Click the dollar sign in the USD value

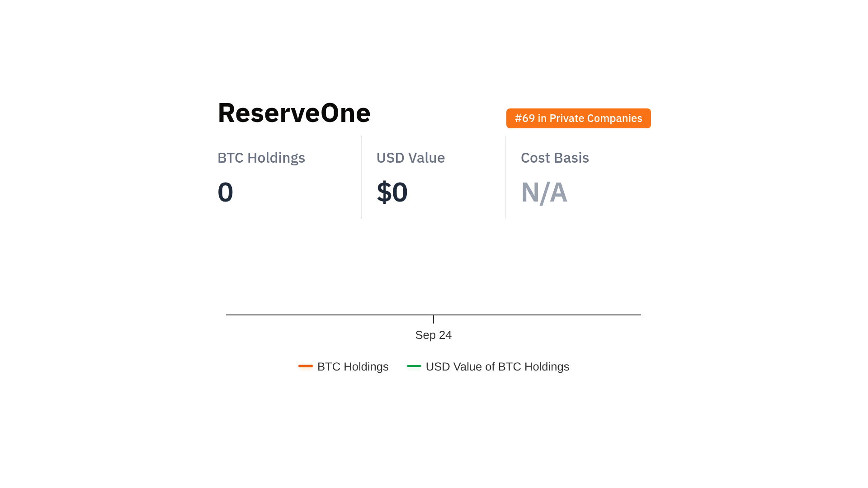pyautogui.click(x=384, y=192)
